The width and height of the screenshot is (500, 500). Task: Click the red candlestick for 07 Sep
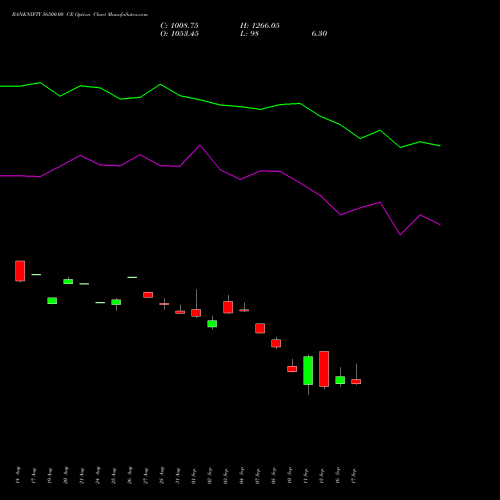(x=260, y=328)
